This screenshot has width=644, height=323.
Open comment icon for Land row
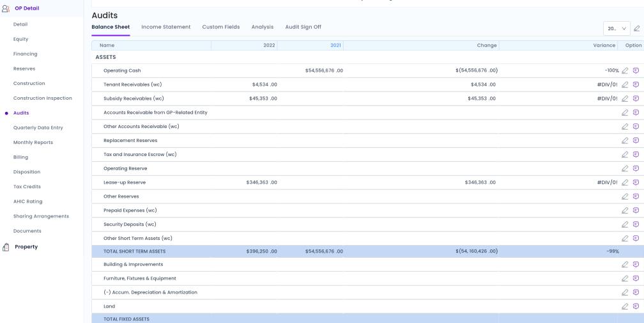coord(636,306)
